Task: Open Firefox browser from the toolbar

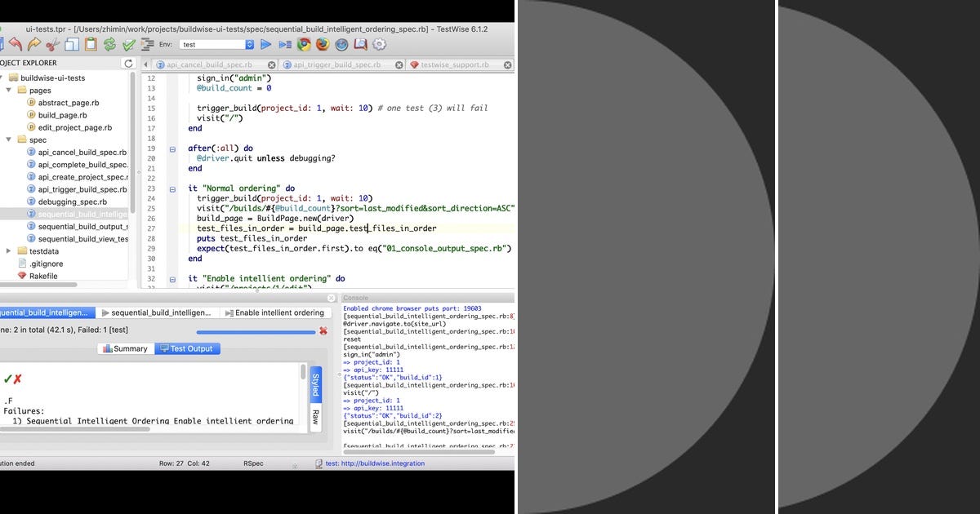Action: pos(322,45)
